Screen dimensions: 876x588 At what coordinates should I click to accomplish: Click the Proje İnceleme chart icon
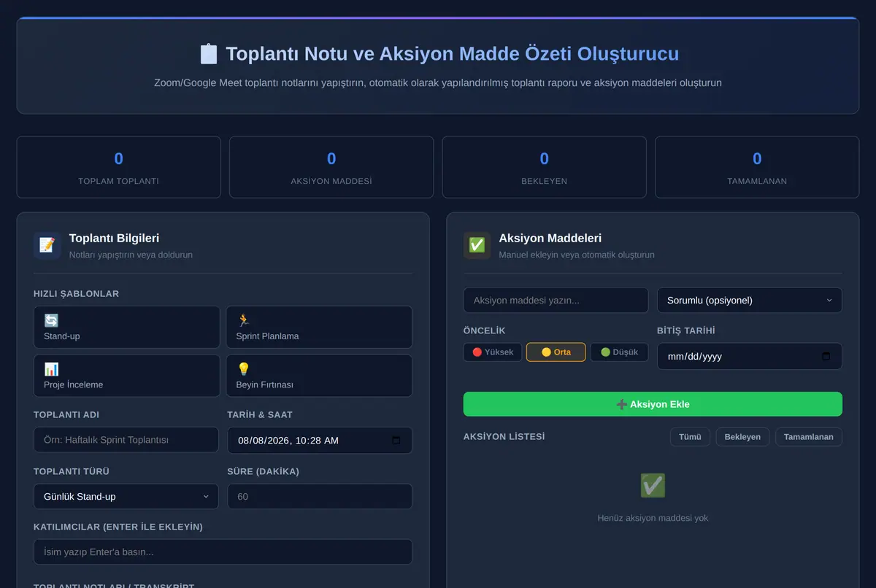point(51,368)
